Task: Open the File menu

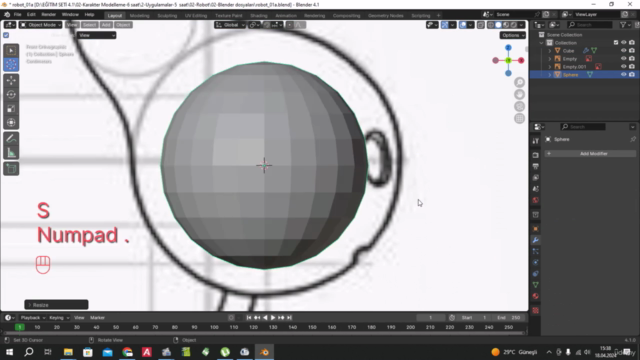Action: tap(18, 15)
